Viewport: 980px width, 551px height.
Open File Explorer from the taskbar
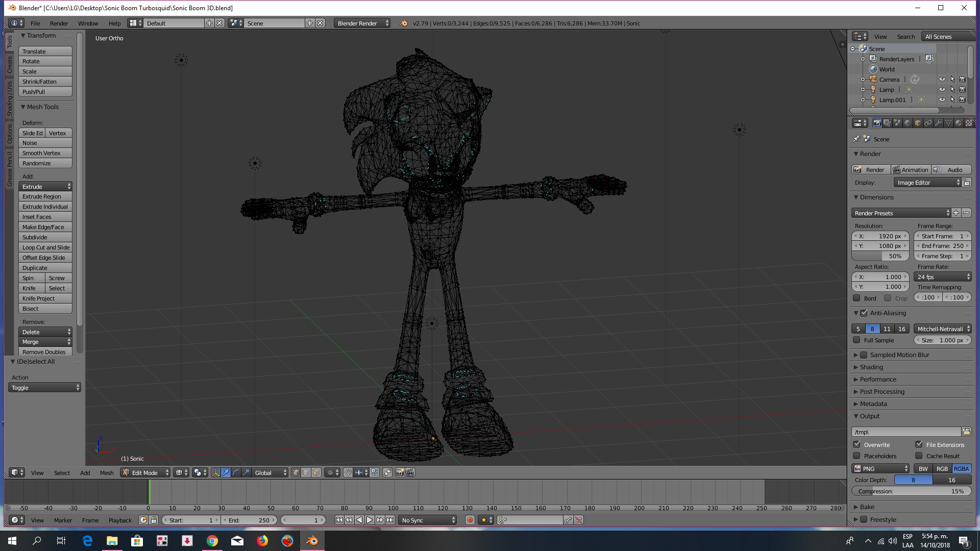coord(112,541)
